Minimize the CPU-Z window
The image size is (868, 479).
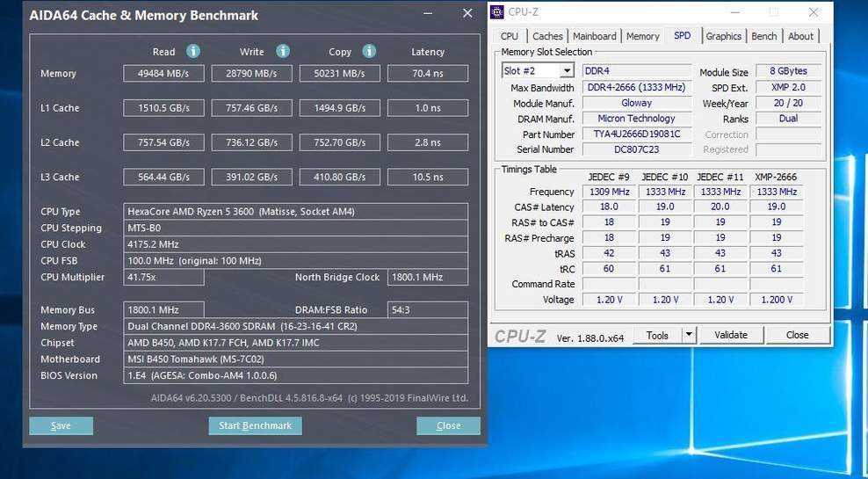(x=733, y=12)
